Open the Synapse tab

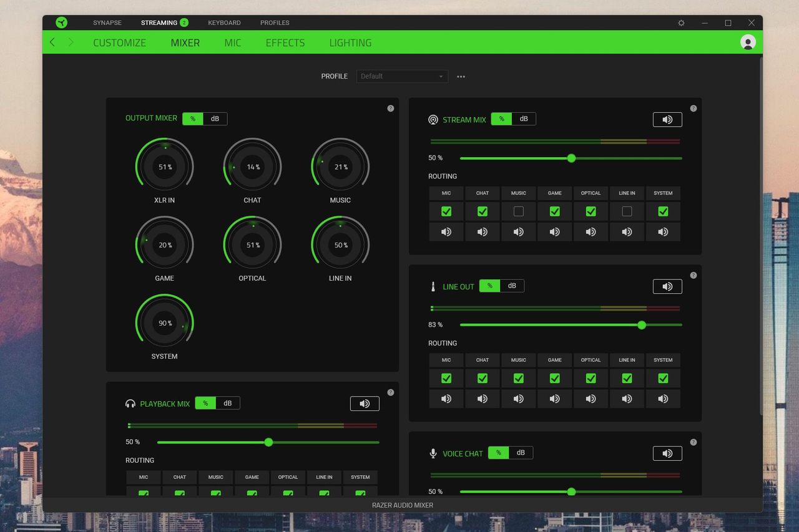pos(107,23)
